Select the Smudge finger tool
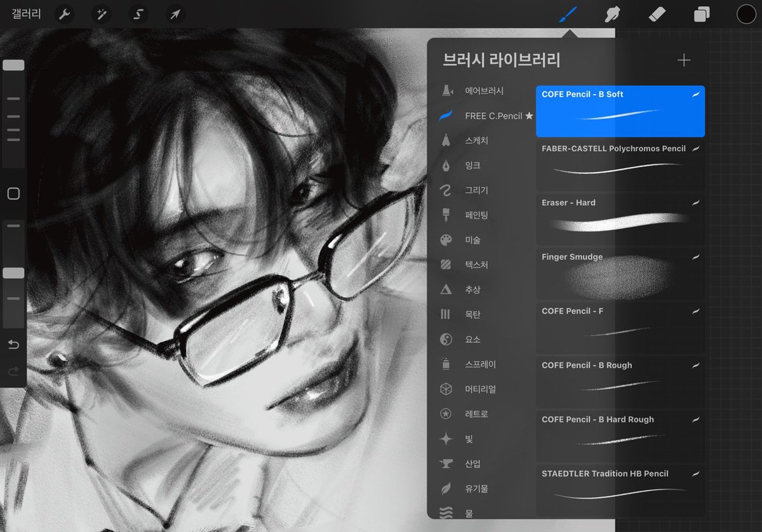The image size is (762, 532). pyautogui.click(x=612, y=14)
